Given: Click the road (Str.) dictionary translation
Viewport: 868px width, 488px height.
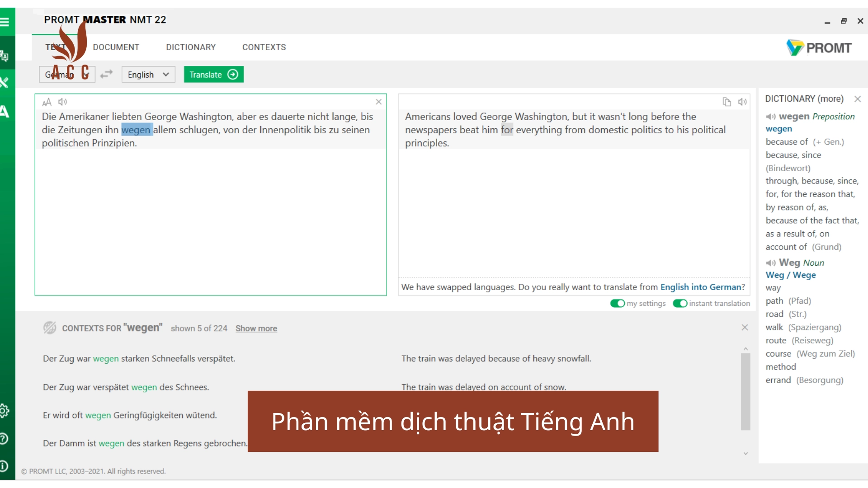Looking at the screenshot, I should (x=786, y=314).
